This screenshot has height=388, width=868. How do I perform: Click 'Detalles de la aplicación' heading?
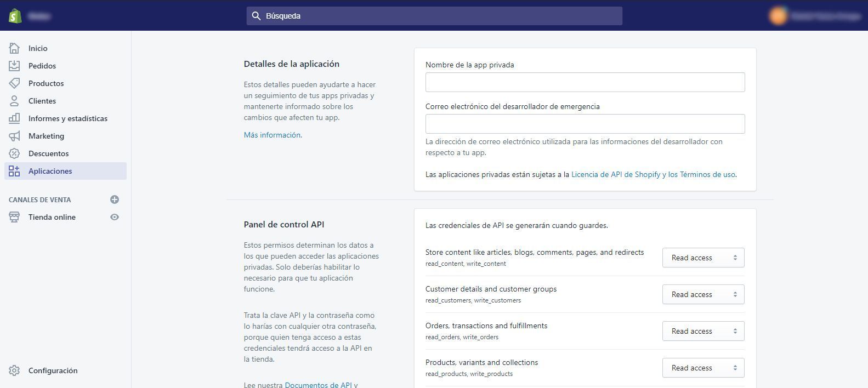292,64
